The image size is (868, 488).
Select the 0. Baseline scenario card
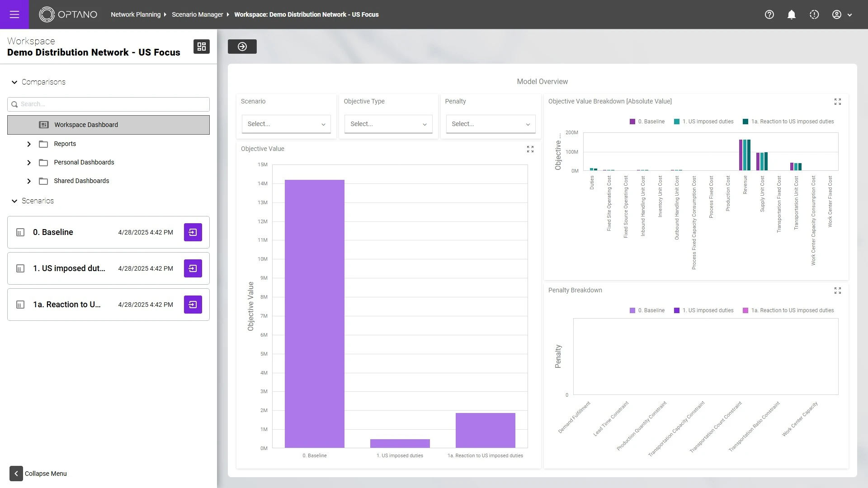[x=108, y=232]
